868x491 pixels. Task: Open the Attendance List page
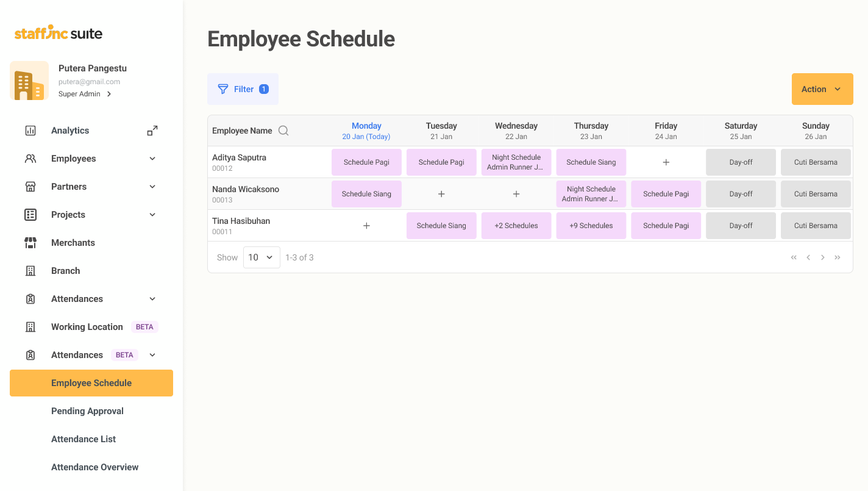click(x=84, y=439)
